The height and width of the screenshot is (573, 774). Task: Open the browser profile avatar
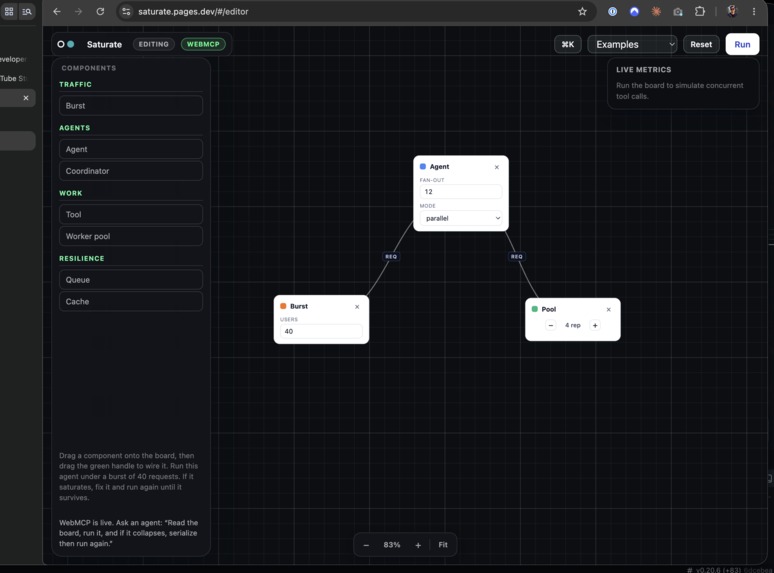732,11
